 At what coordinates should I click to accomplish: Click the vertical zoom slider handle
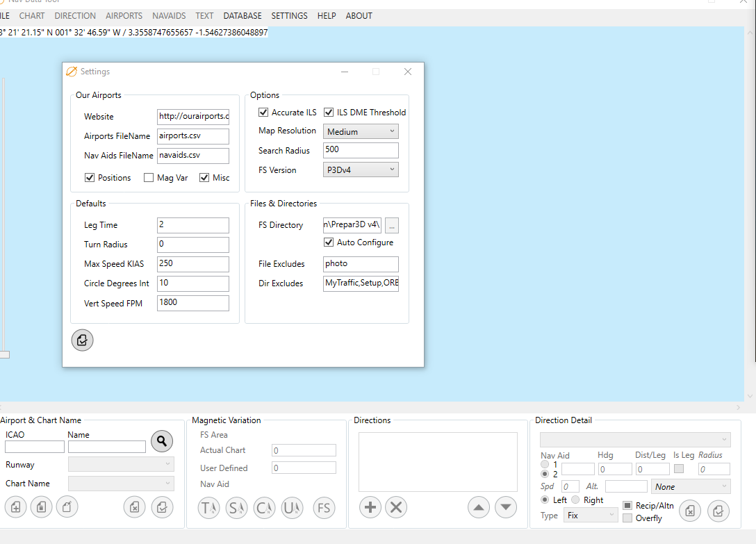point(4,354)
